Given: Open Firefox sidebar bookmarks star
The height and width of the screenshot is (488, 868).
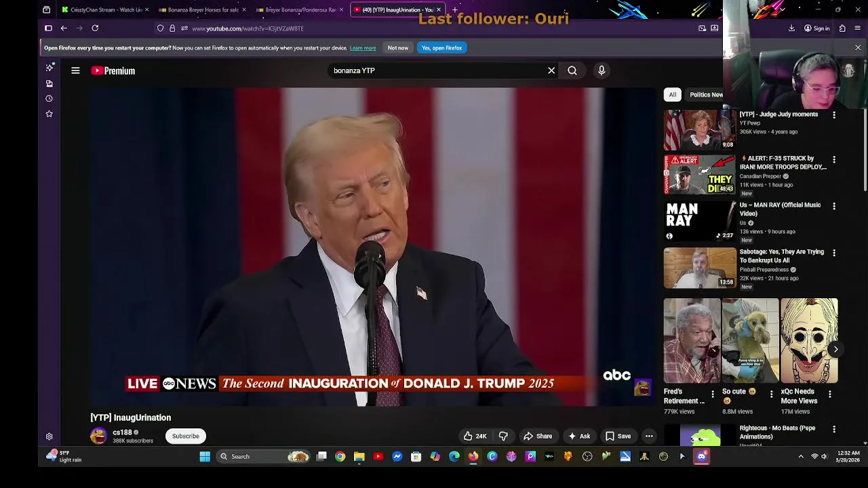Looking at the screenshot, I should coord(49,114).
